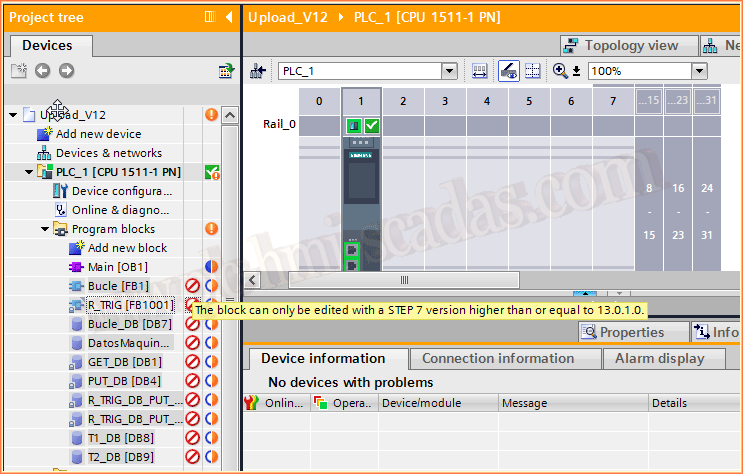The image size is (743, 474).
Task: Click the network view icon beside PLC_1 selector
Action: (258, 71)
